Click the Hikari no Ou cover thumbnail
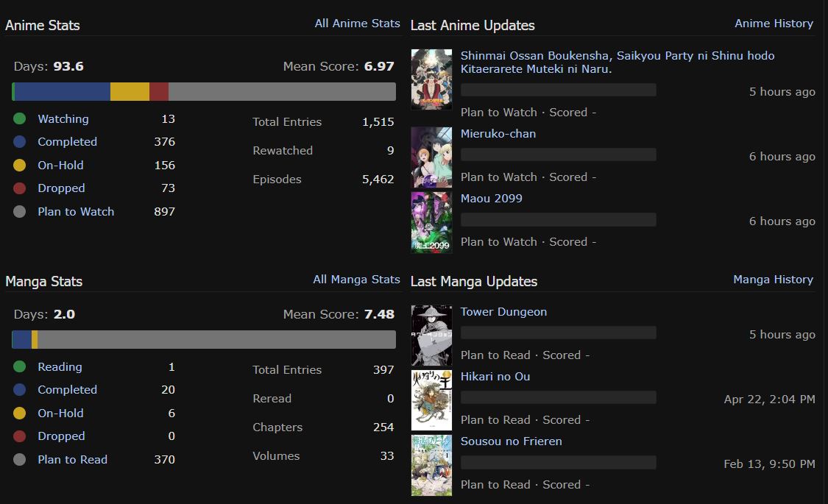This screenshot has width=828, height=504. pos(431,400)
